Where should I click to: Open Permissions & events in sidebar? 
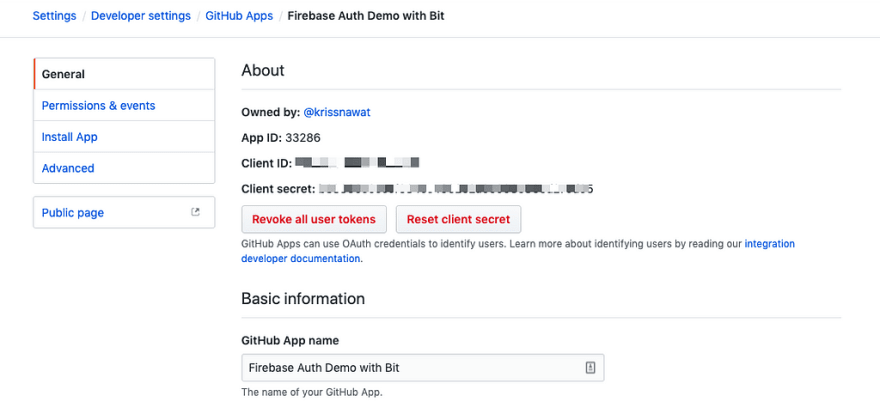point(124,106)
